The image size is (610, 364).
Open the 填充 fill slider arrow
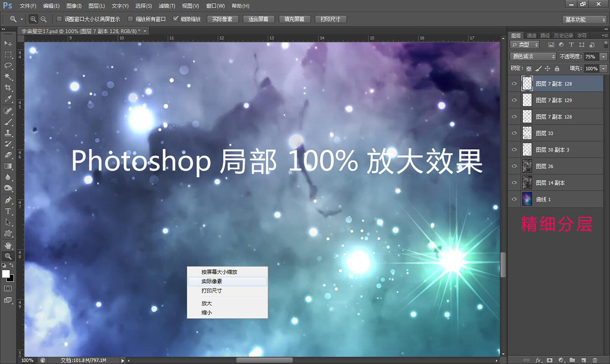[604, 69]
